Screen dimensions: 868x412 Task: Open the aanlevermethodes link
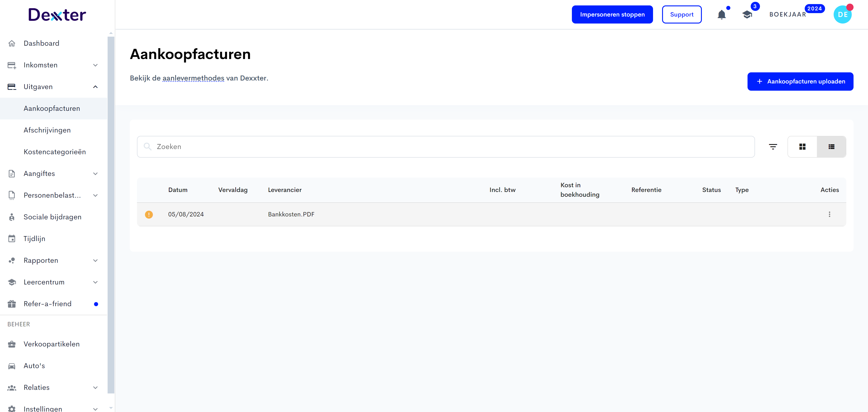(193, 78)
